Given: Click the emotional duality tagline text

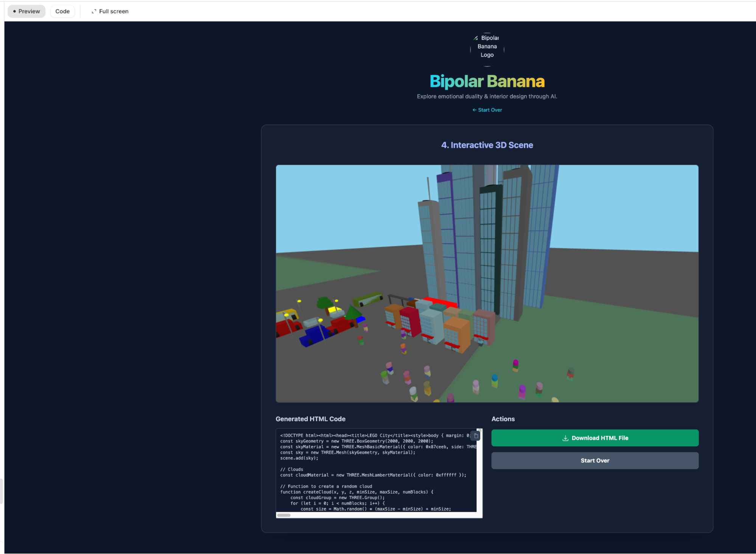Looking at the screenshot, I should pos(487,96).
